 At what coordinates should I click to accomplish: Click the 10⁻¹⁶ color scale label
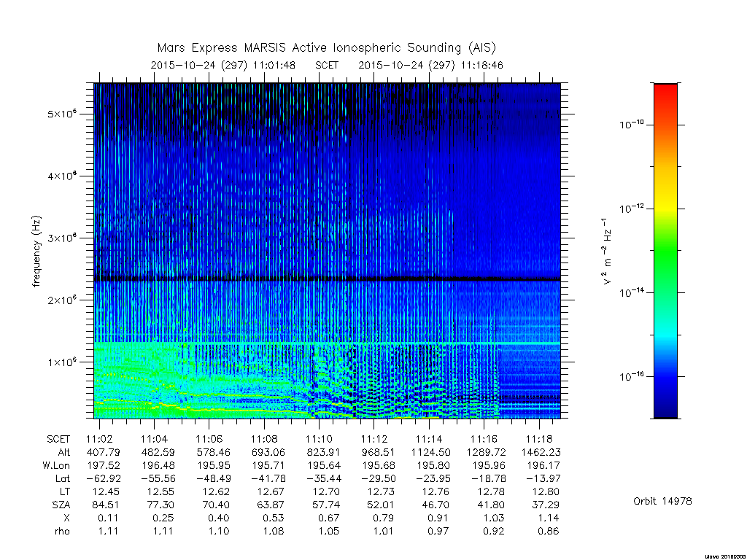tap(632, 376)
